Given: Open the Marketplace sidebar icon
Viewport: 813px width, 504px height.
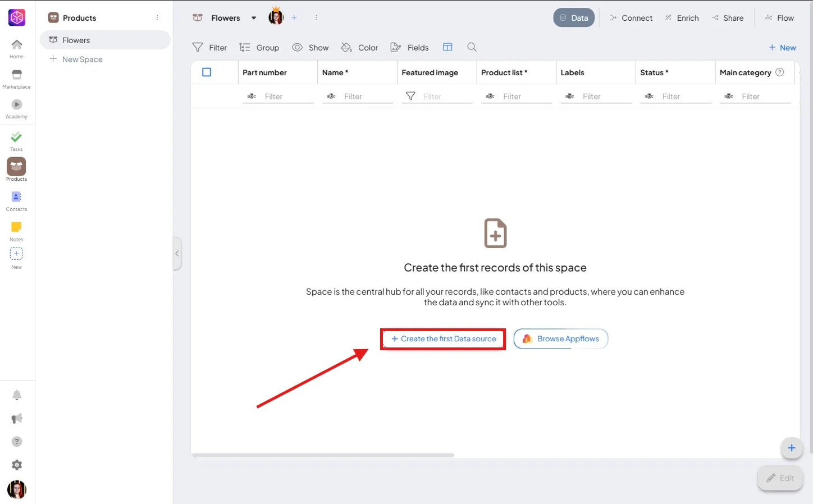Looking at the screenshot, I should point(16,75).
